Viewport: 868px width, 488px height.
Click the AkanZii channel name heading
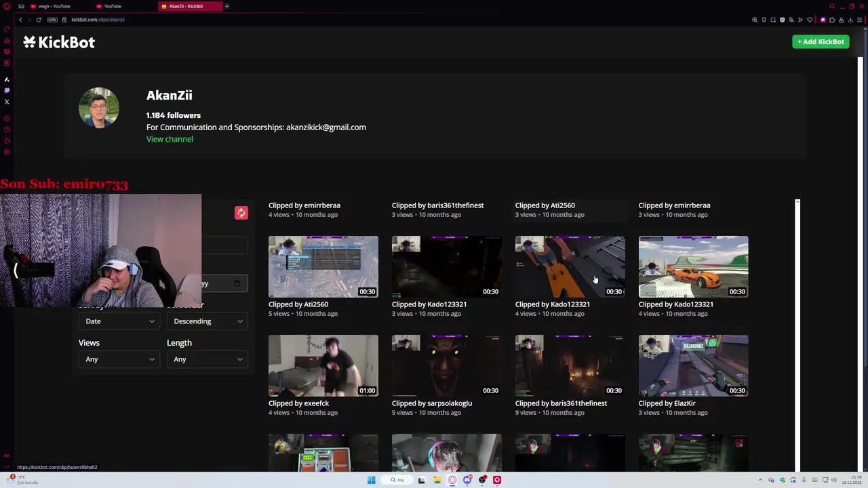pos(170,95)
